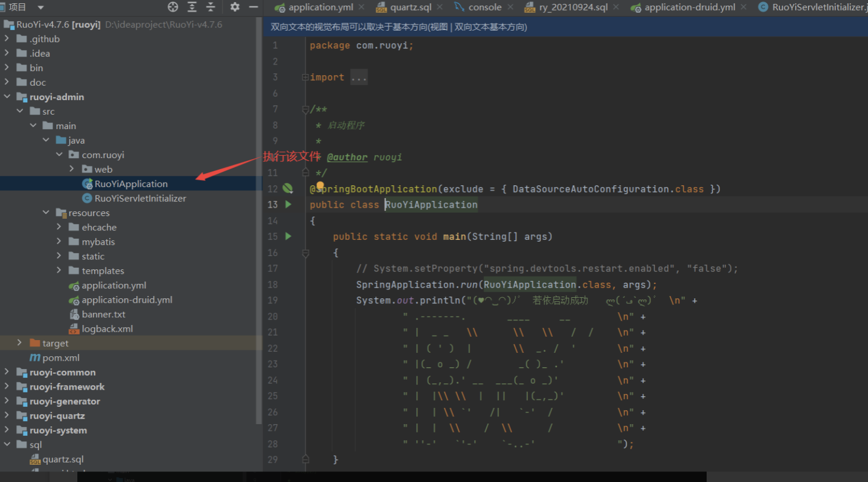Click the Collapse All icon in project panel
868x482 pixels.
(210, 7)
